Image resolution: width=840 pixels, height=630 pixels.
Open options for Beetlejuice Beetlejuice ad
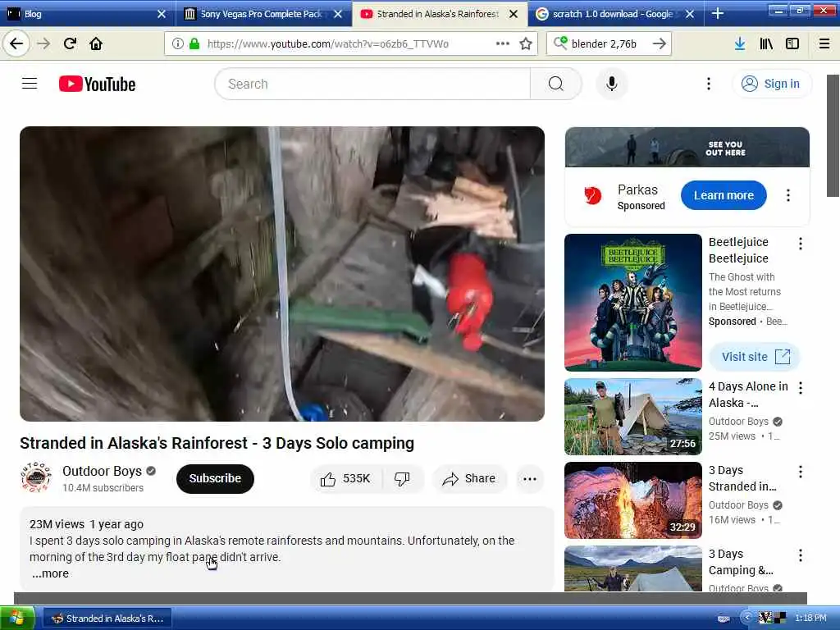tap(801, 244)
